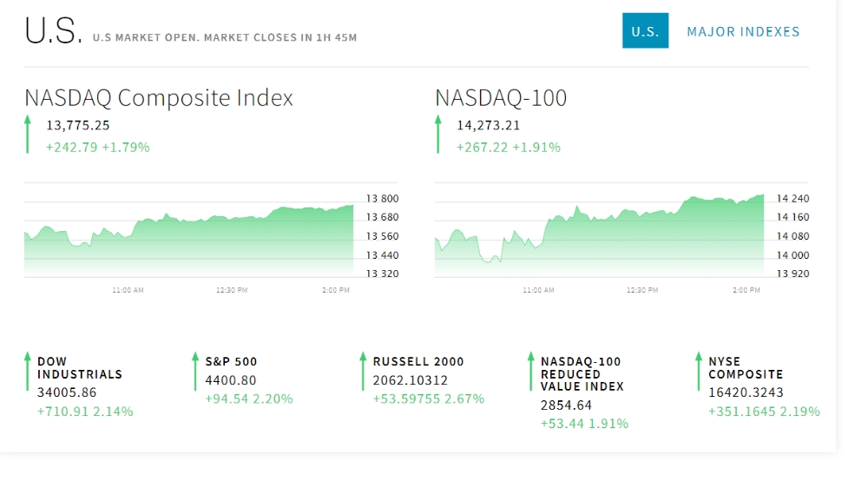Click the large U.S. section heading

(x=53, y=30)
